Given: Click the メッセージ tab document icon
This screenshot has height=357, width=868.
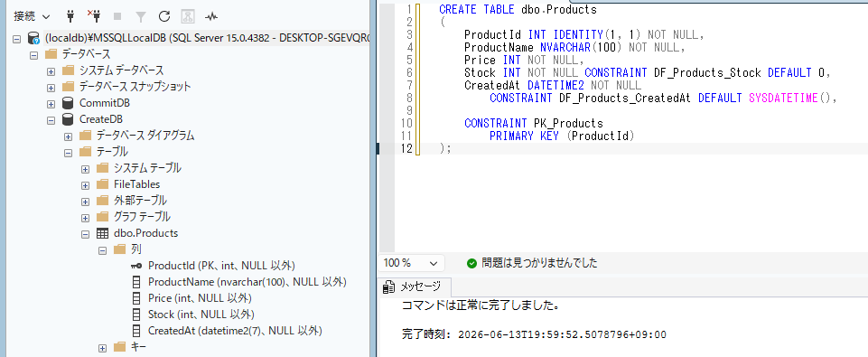Looking at the screenshot, I should coord(388,287).
